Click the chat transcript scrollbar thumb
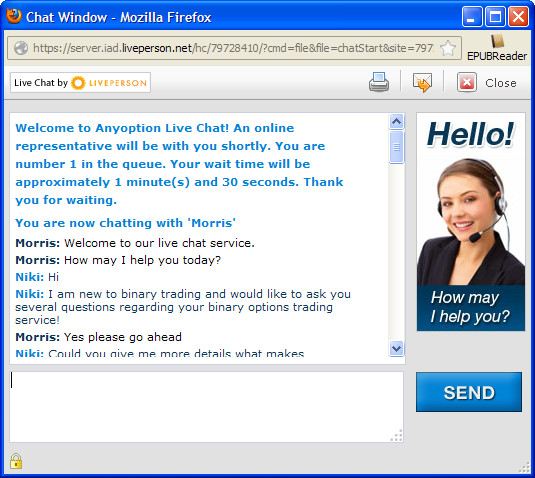The image size is (535, 478). click(396, 147)
